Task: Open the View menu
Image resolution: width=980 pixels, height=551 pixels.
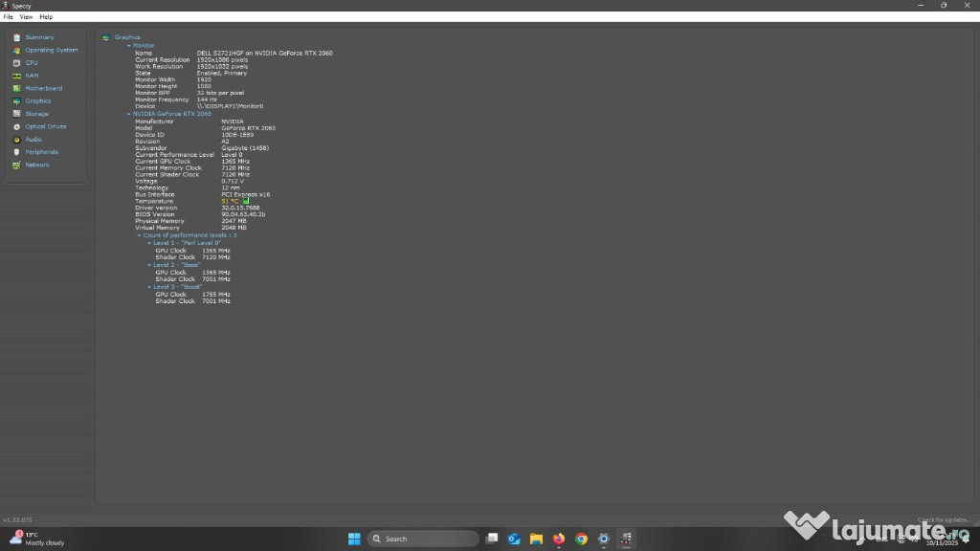Action: click(26, 17)
